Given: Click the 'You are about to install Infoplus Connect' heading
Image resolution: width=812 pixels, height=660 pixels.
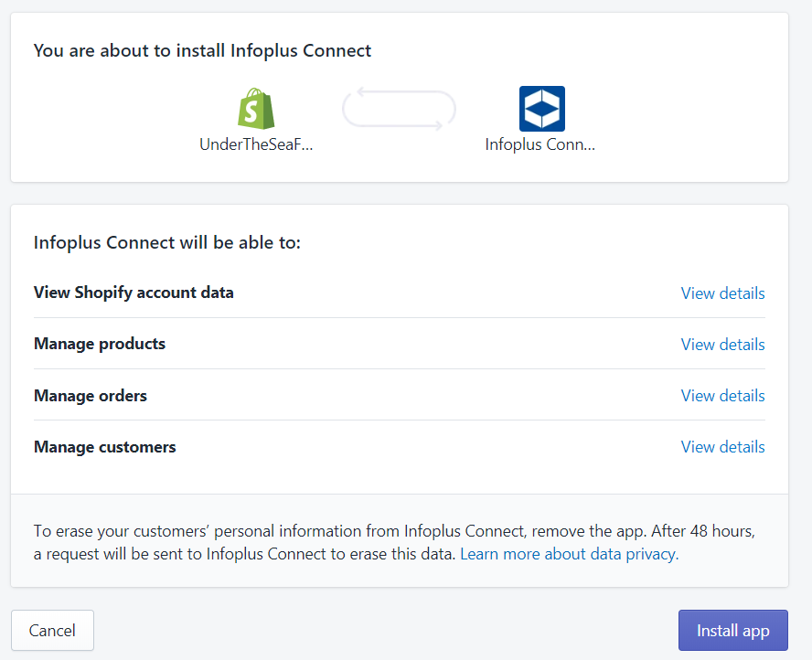Looking at the screenshot, I should click(x=202, y=50).
